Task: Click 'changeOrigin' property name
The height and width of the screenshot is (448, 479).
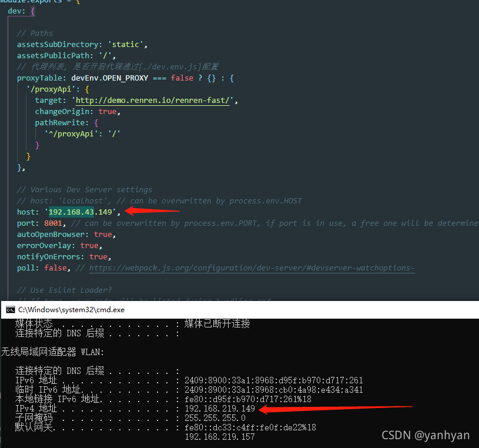Action: click(62, 112)
